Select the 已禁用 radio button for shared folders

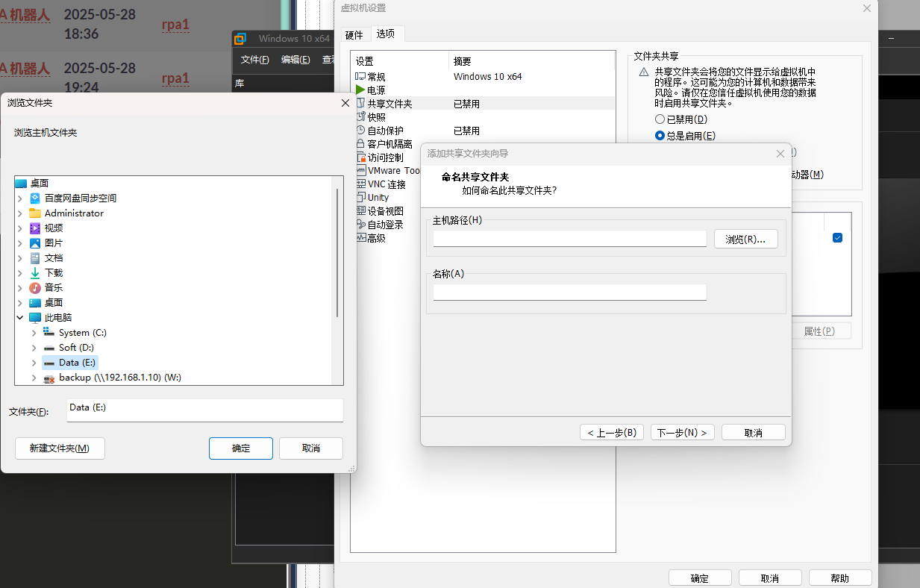660,119
